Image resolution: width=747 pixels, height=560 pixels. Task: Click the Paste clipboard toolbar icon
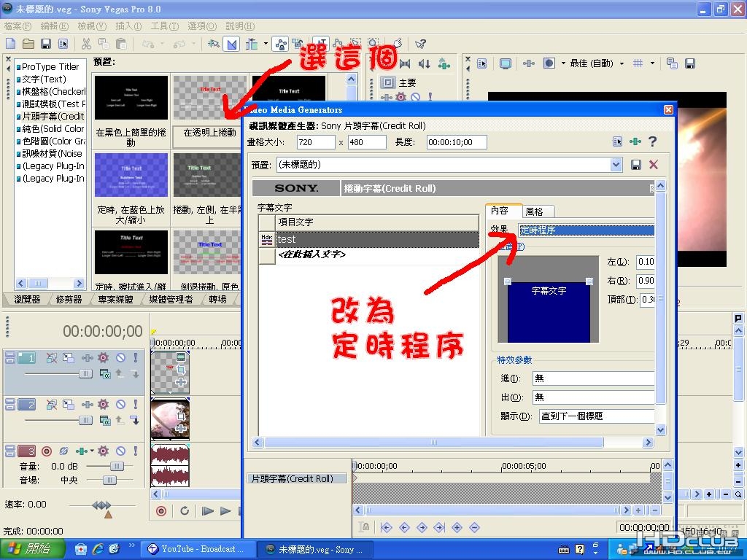[121, 44]
